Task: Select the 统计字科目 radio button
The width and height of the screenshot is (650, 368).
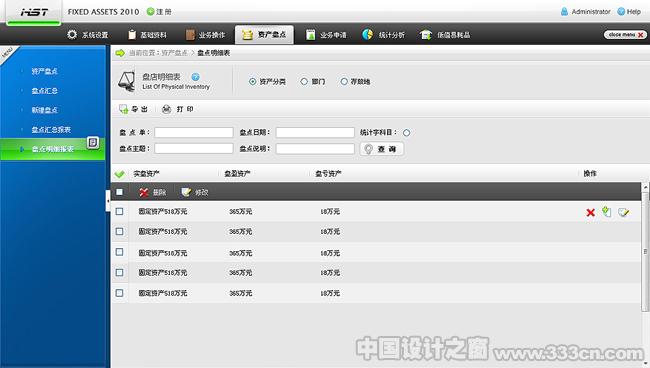Action: tap(406, 133)
